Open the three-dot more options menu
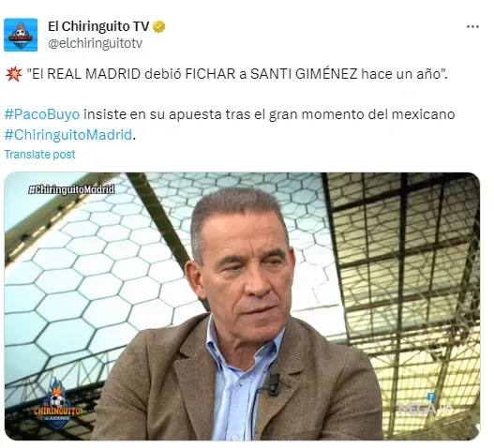Image resolution: width=494 pixels, height=448 pixels. (x=472, y=27)
